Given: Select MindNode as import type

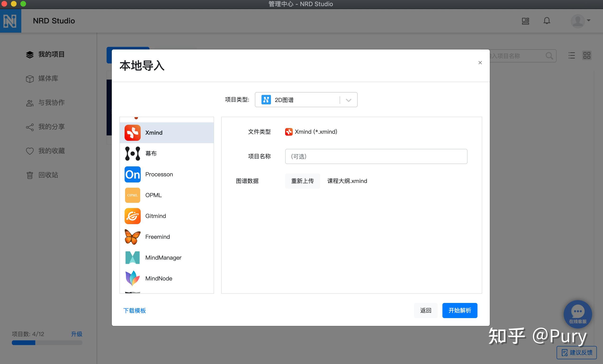Looking at the screenshot, I should tap(167, 278).
